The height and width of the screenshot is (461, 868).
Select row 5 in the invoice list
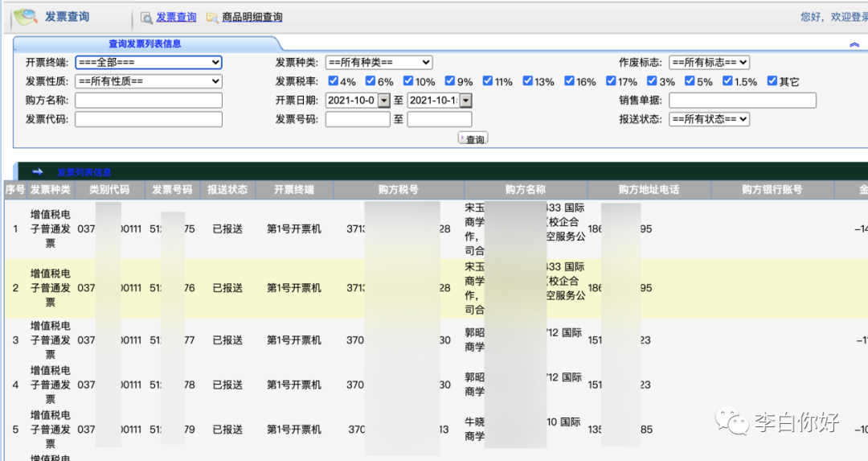point(436,430)
